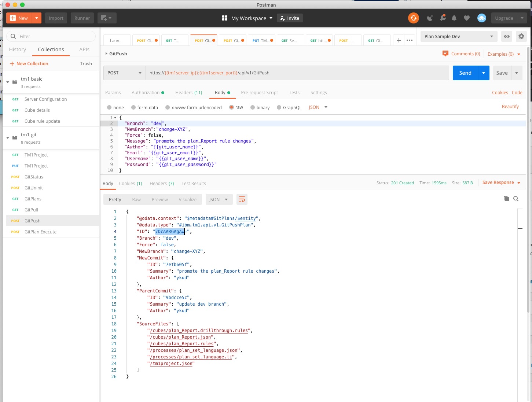Open the Authorization tab

click(x=148, y=93)
